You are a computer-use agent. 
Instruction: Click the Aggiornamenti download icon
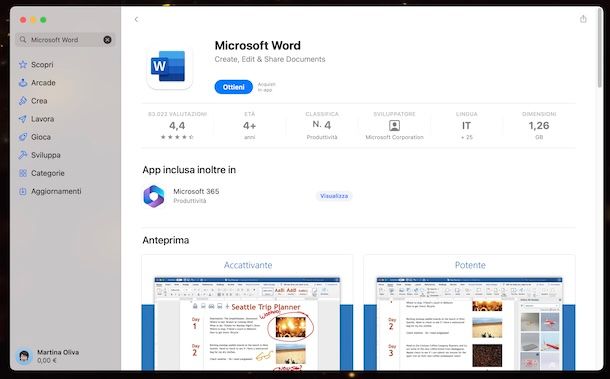pyautogui.click(x=23, y=191)
